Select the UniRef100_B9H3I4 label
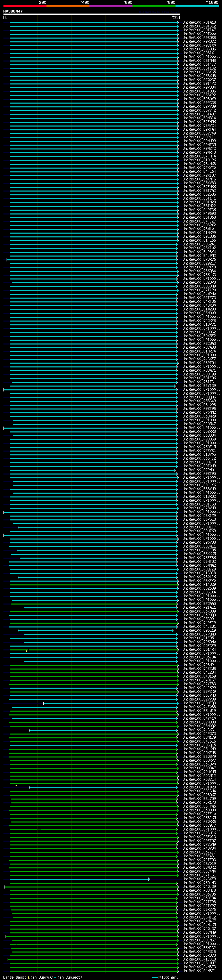 coord(199,118)
